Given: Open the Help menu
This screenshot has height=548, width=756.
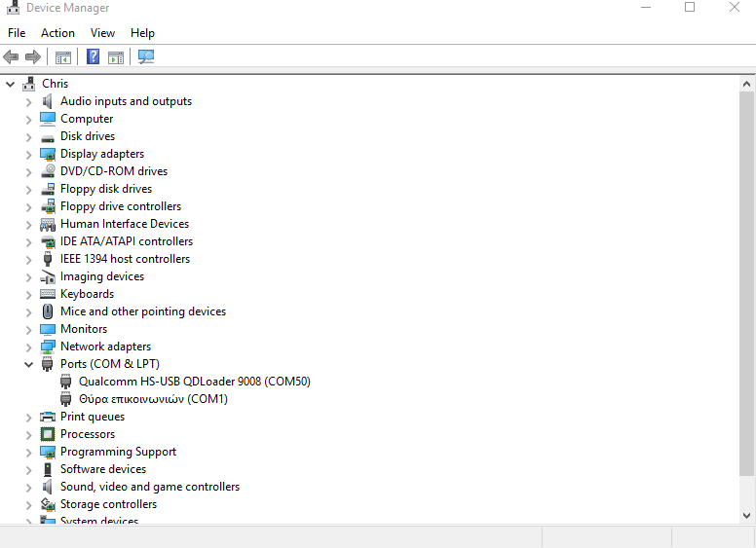Looking at the screenshot, I should click(x=142, y=33).
